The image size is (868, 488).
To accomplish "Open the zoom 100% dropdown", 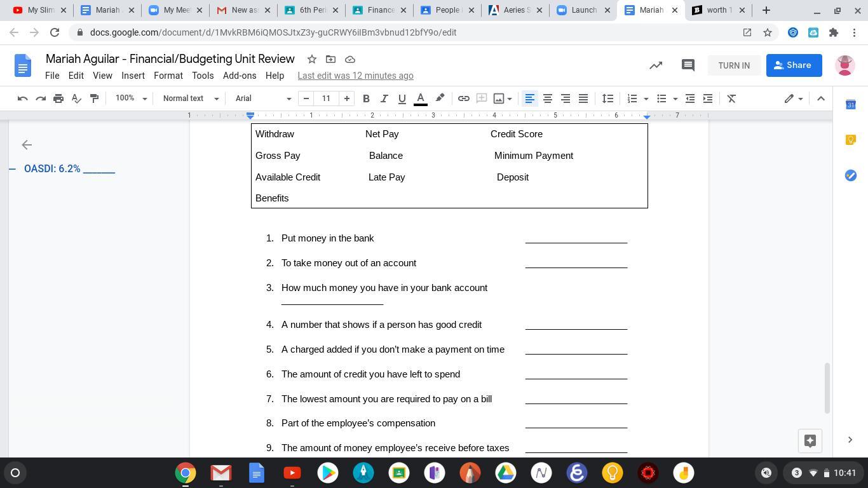I will (x=131, y=98).
